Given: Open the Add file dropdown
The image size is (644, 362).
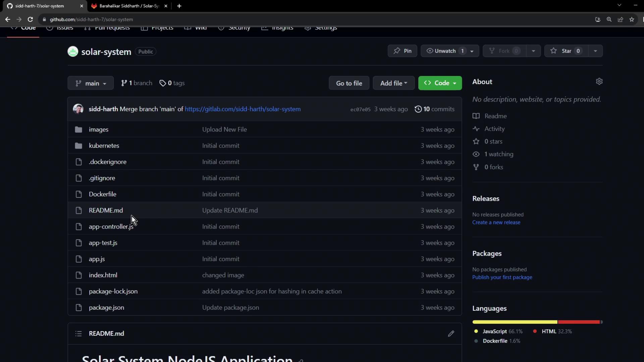Looking at the screenshot, I should (x=393, y=83).
